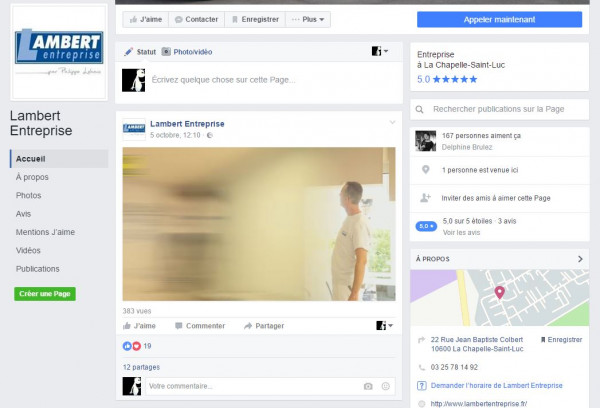
Task: Open the Plus dropdown menu
Action: coord(308,20)
